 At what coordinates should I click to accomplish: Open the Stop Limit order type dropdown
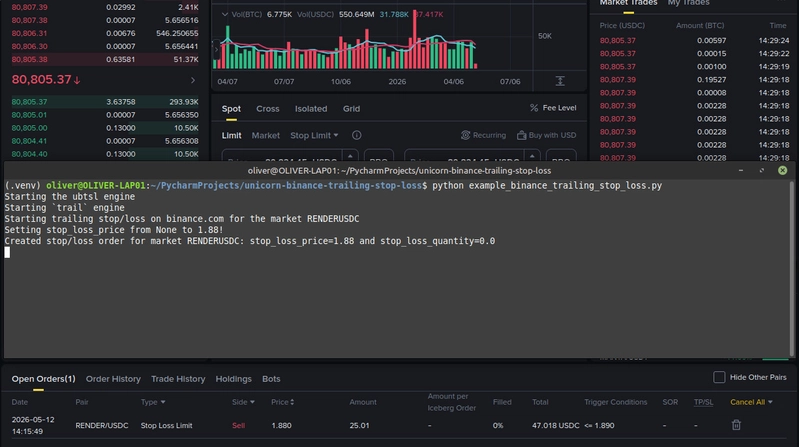(x=314, y=135)
